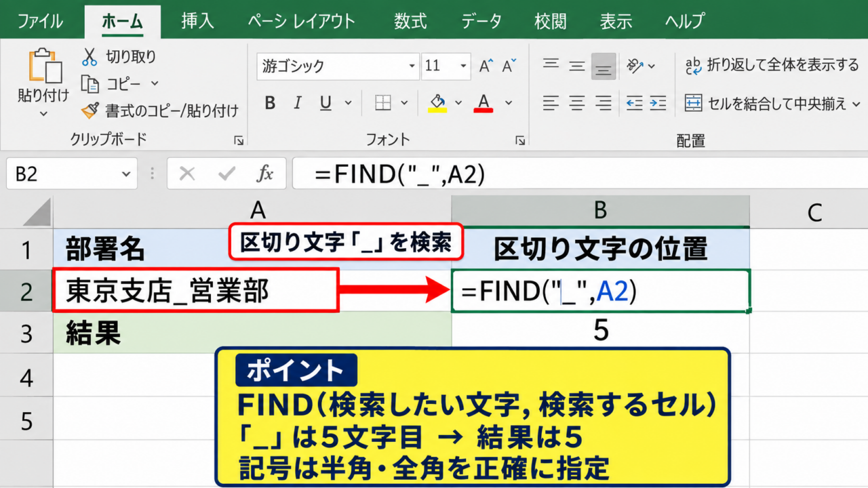Decrease font size with smaller A icon

(x=509, y=66)
